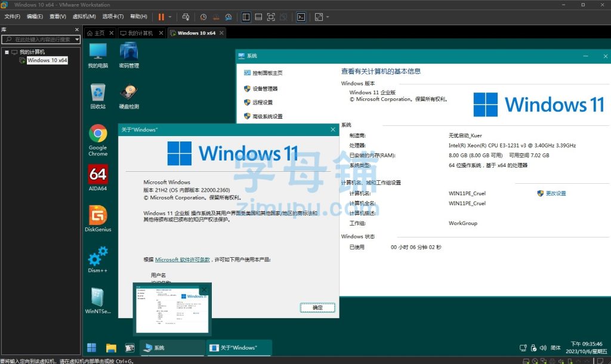The height and width of the screenshot is (364, 611).
Task: Click the VMware hard disk status bar icon
Action: [x=526, y=361]
